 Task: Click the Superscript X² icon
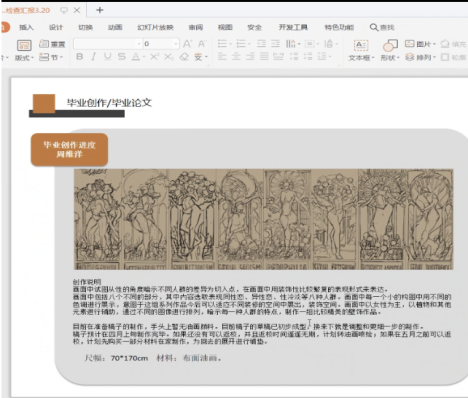pyautogui.click(x=154, y=57)
